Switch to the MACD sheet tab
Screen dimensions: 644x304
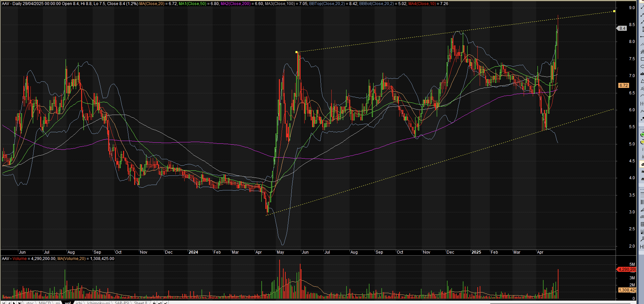[x=45, y=302]
